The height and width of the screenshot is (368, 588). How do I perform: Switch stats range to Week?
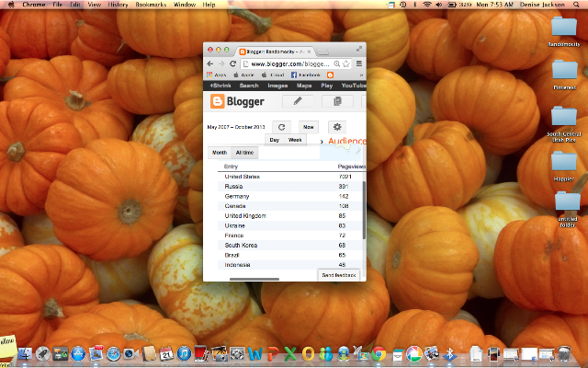tap(295, 140)
